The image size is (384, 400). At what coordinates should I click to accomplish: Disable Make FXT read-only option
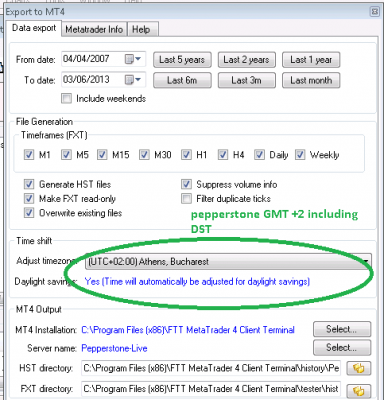29,198
